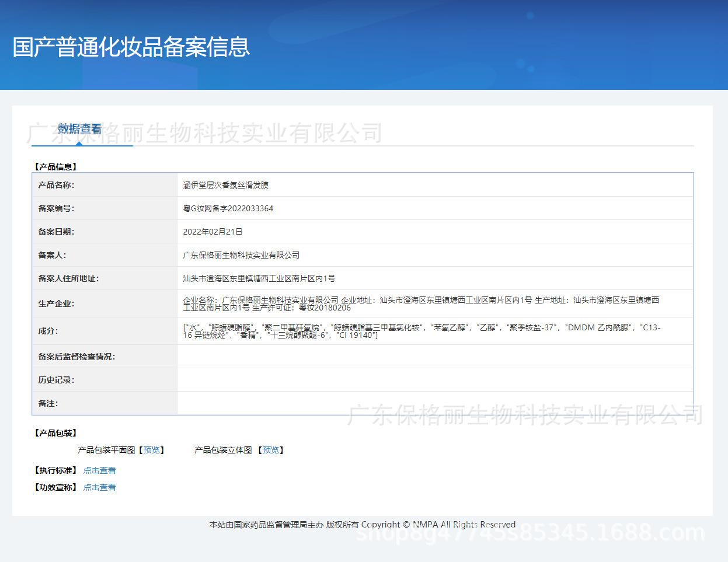Viewport: 728px width, 562px height.
Task: Click the 【功效宣称】 label
Action: tap(55, 487)
